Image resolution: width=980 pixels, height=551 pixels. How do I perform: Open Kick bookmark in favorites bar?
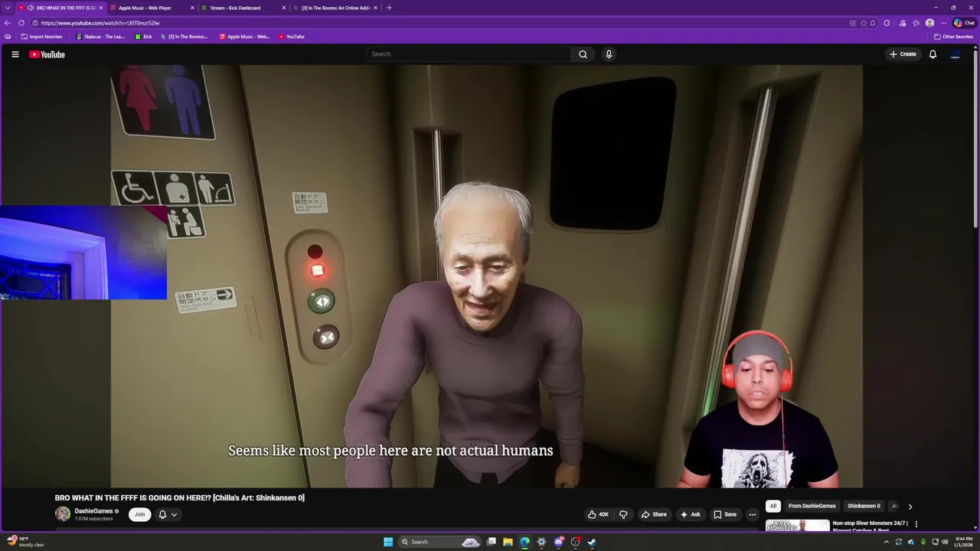coord(143,37)
